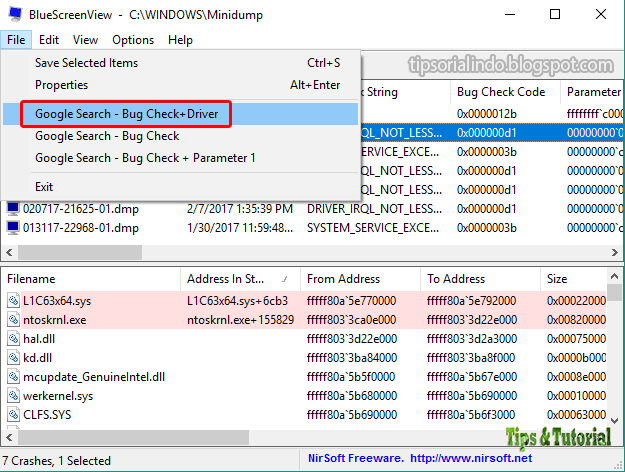The height and width of the screenshot is (472, 625).
Task: Choose Properties from File menu
Action: point(181,85)
